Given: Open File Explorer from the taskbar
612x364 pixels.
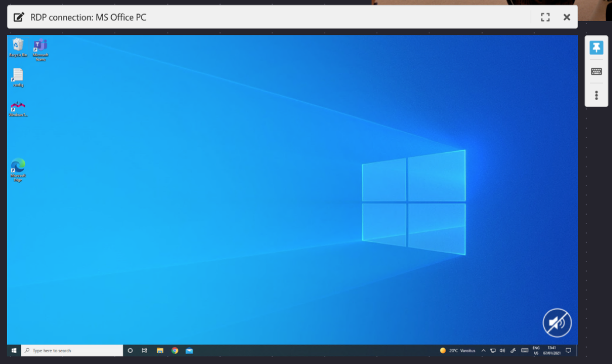Looking at the screenshot, I should tap(160, 351).
